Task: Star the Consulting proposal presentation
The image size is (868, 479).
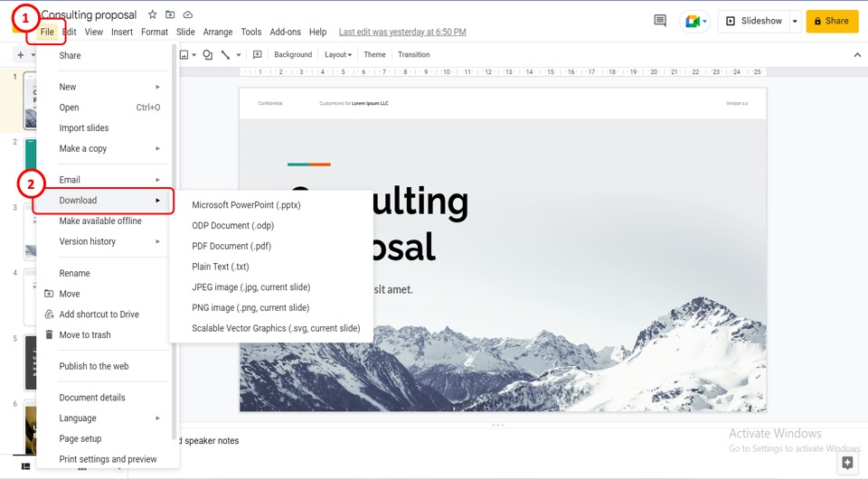Action: 153,15
